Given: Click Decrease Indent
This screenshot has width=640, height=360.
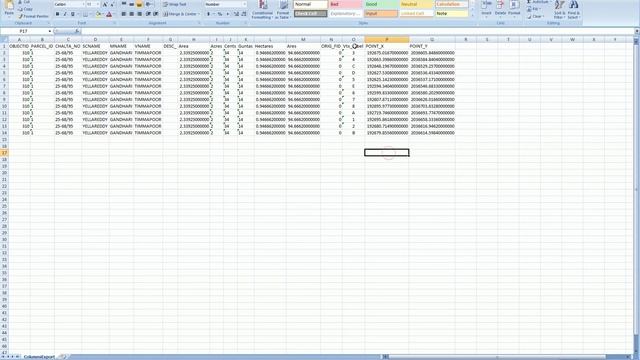Looking at the screenshot, I should [x=148, y=14].
